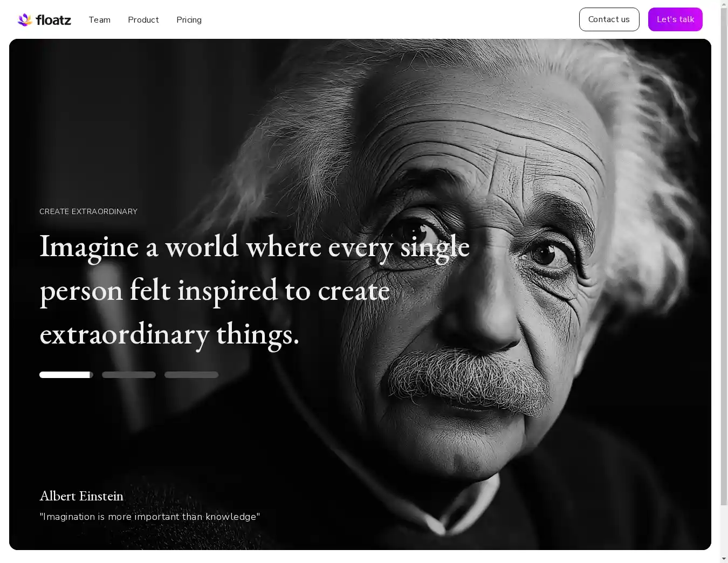This screenshot has height=563, width=728.
Task: Click the floatz wordmark text
Action: point(53,20)
